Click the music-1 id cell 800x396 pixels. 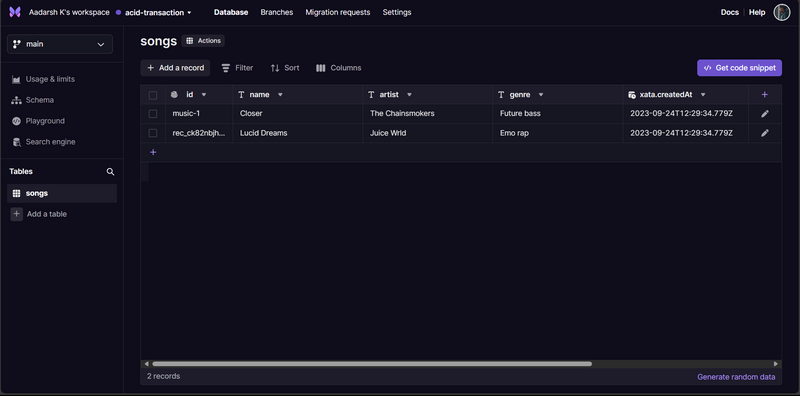[199, 114]
